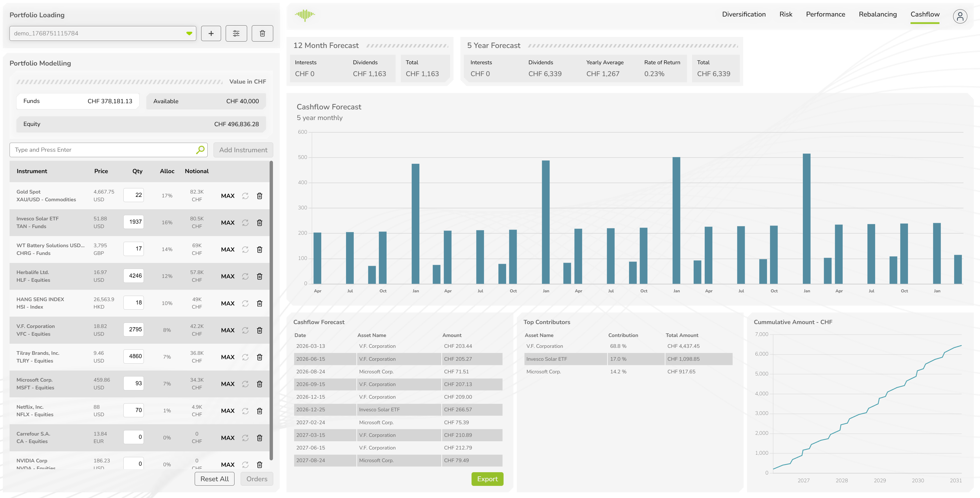Viewport: 980px width, 498px height.
Task: Click the Add Instrument button
Action: pyautogui.click(x=243, y=149)
